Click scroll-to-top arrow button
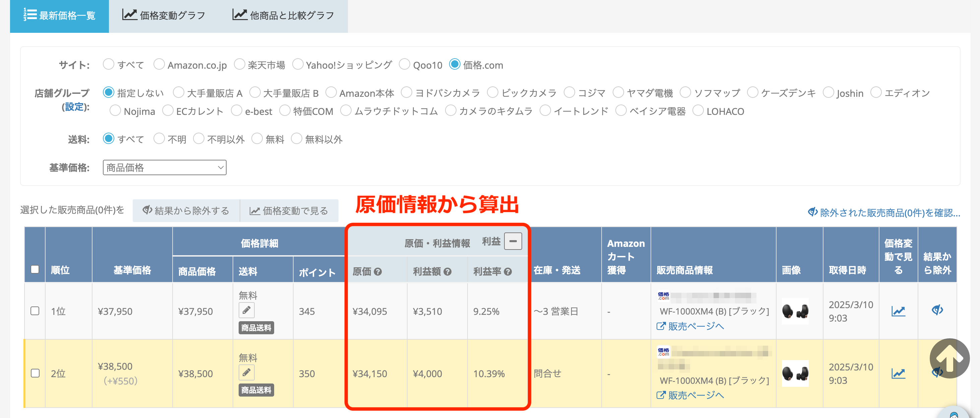Screen dimensions: 980x418 pyautogui.click(x=949, y=358)
